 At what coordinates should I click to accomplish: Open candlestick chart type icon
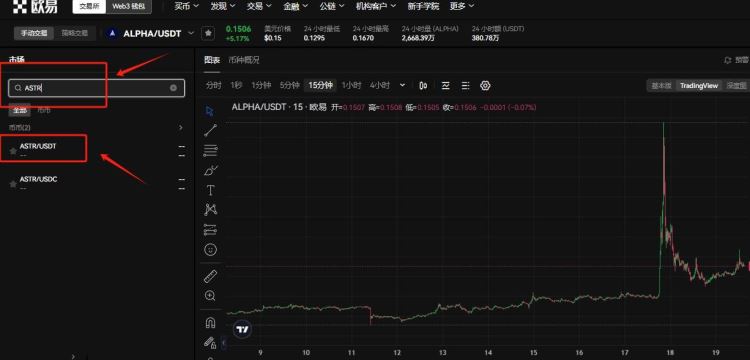coord(423,86)
